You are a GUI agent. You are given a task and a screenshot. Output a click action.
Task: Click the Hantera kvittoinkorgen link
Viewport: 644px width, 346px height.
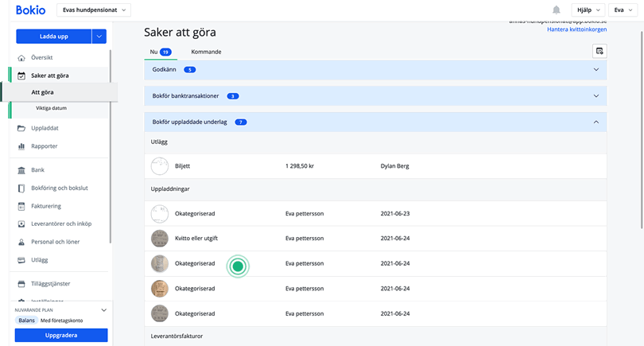click(576, 29)
